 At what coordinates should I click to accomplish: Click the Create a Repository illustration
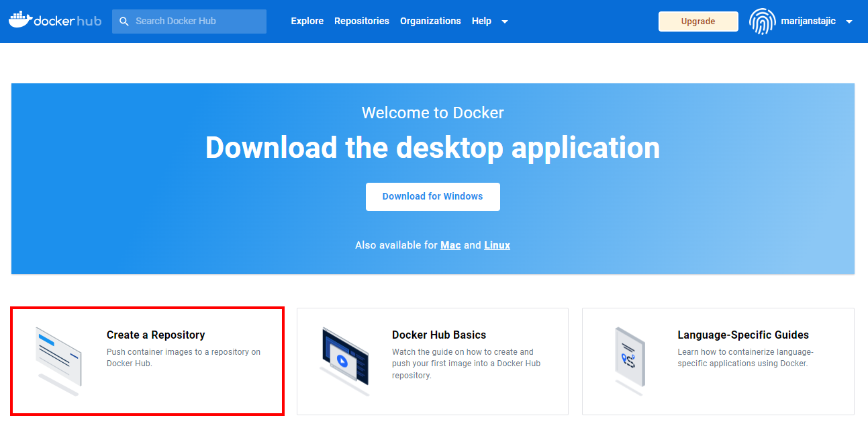(58, 361)
